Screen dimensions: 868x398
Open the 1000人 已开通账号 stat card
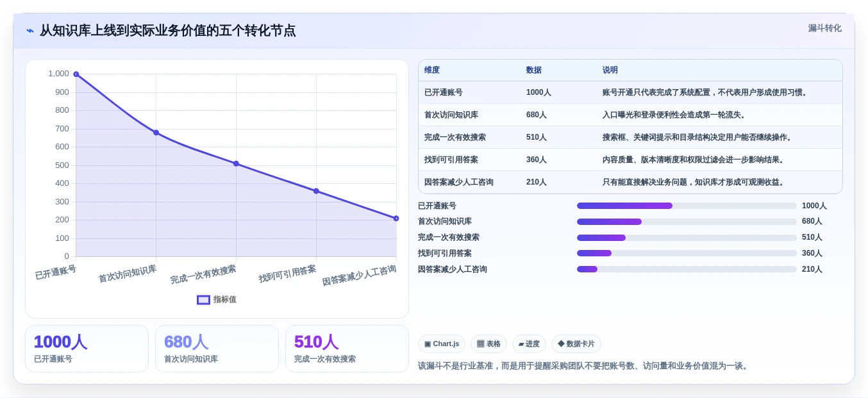(x=87, y=349)
